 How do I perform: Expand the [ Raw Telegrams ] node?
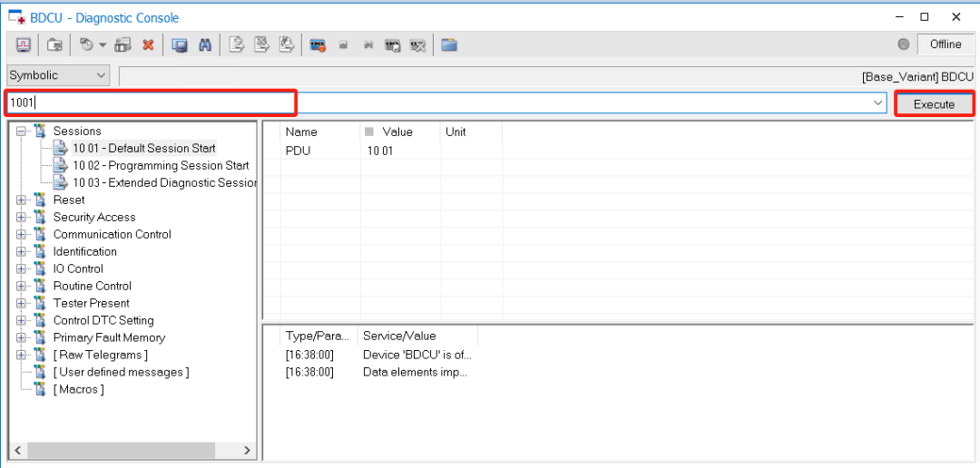(22, 355)
